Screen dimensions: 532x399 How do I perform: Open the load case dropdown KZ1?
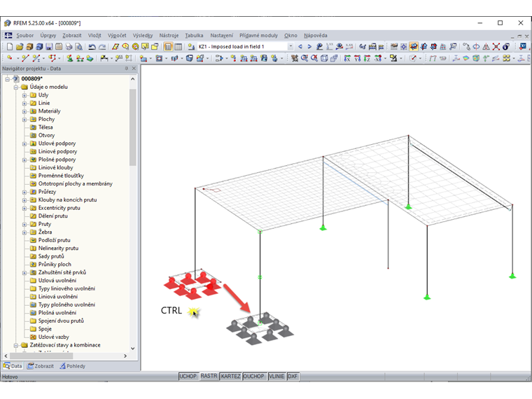290,46
